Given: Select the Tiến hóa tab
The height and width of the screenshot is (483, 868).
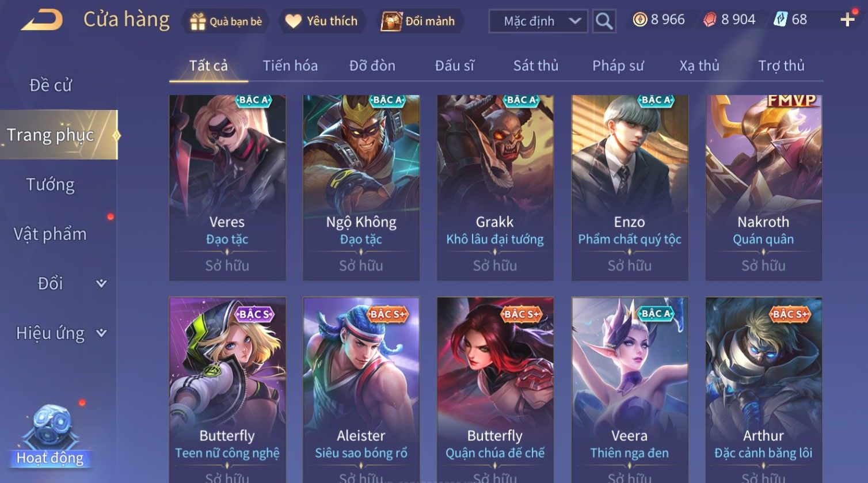Looking at the screenshot, I should 290,66.
